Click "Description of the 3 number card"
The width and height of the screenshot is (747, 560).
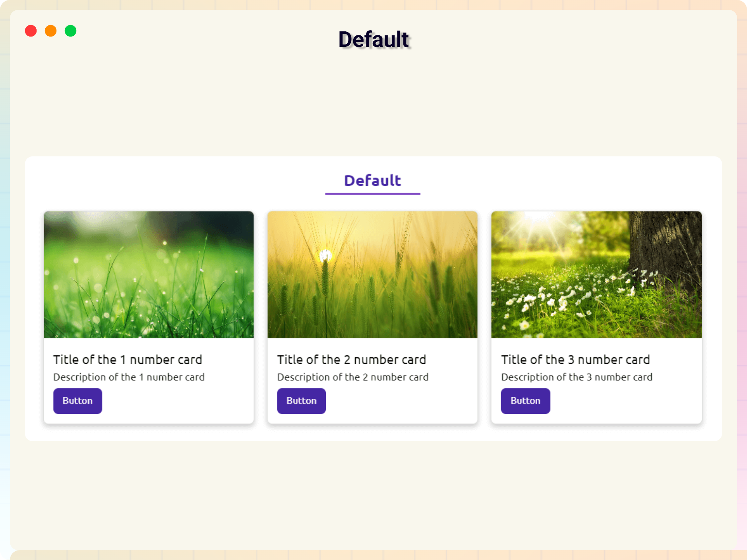(x=577, y=377)
